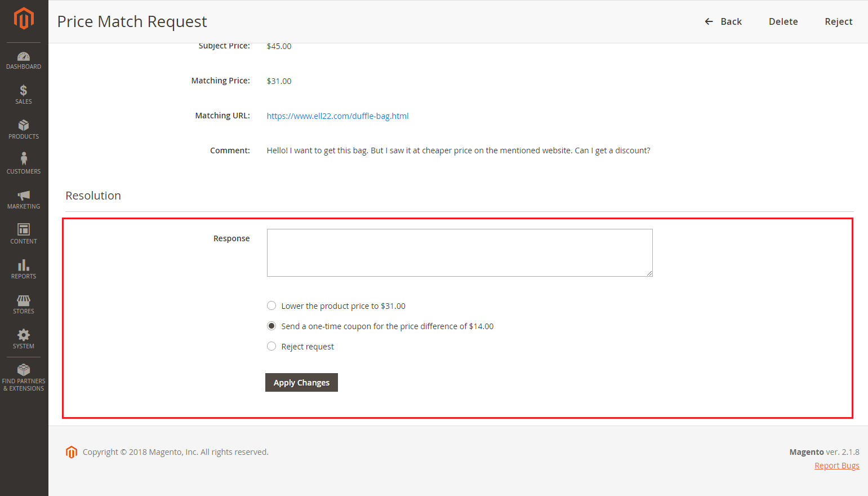Select 'Lower the product price to $31.00'

[x=271, y=305]
